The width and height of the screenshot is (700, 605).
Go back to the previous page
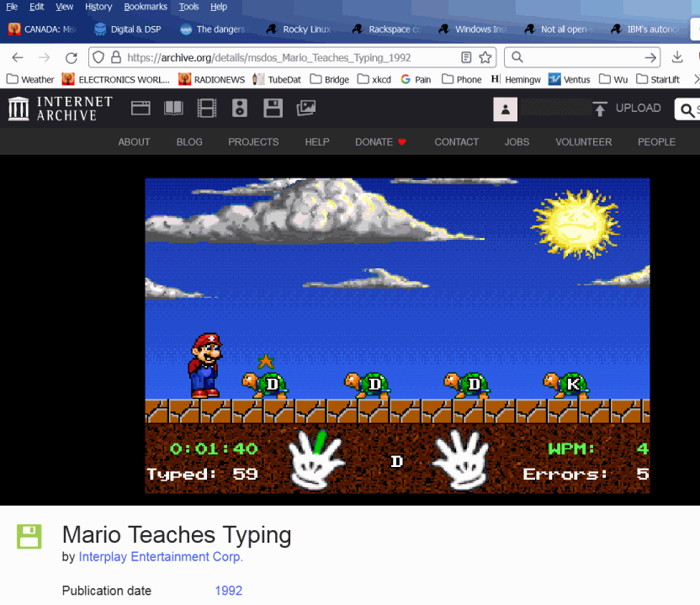[x=18, y=57]
